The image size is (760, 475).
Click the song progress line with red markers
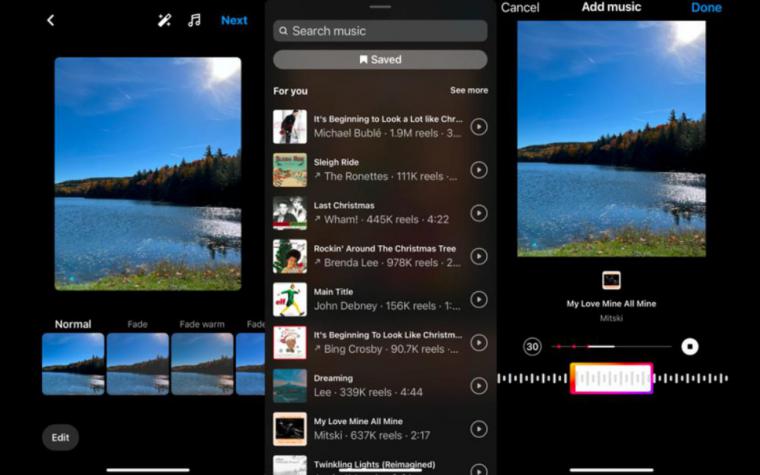(x=612, y=347)
